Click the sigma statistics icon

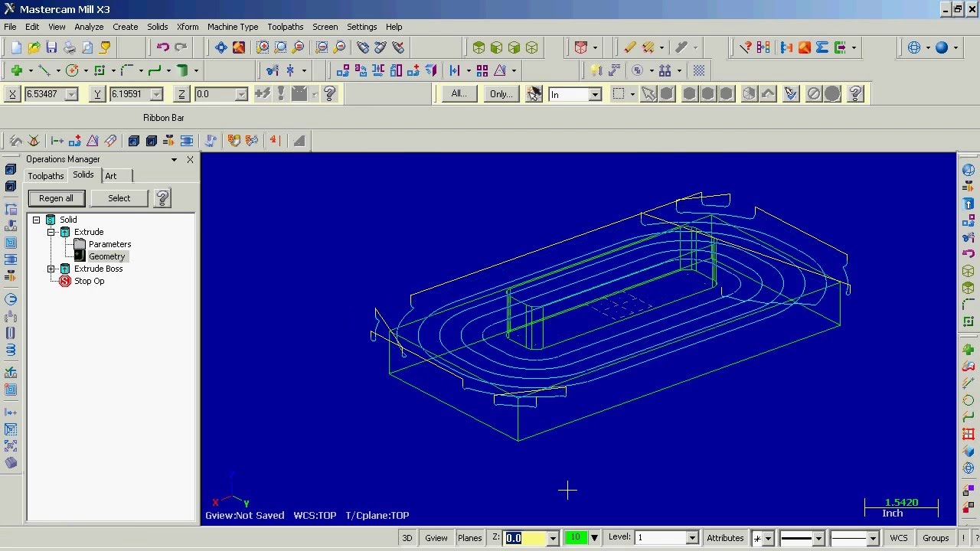coord(822,47)
